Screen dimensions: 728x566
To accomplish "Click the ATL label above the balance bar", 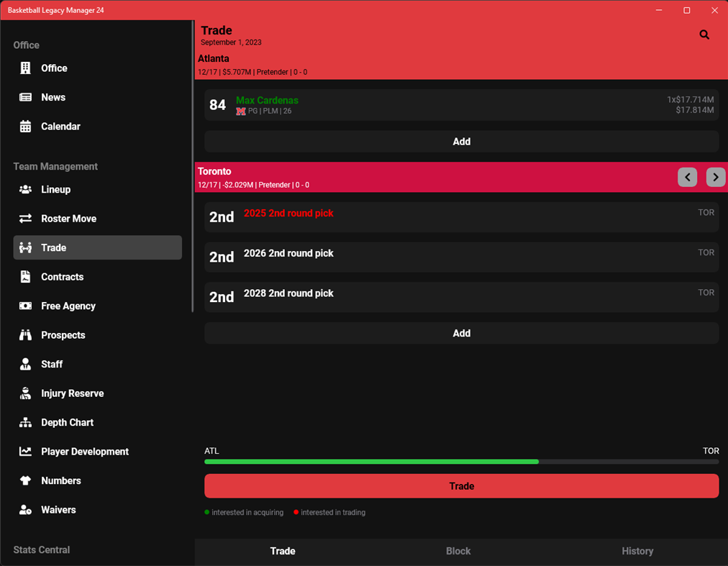I will [x=211, y=451].
